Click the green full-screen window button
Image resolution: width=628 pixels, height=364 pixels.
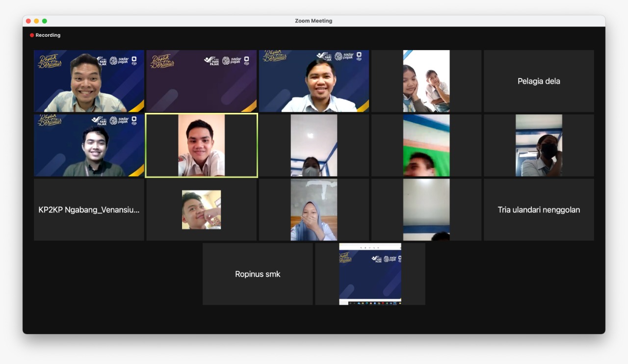click(x=45, y=21)
